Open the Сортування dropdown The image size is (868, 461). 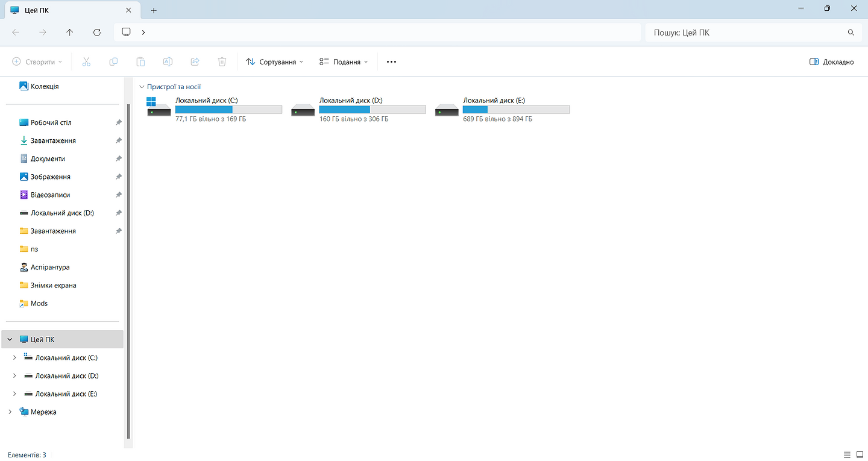(275, 61)
